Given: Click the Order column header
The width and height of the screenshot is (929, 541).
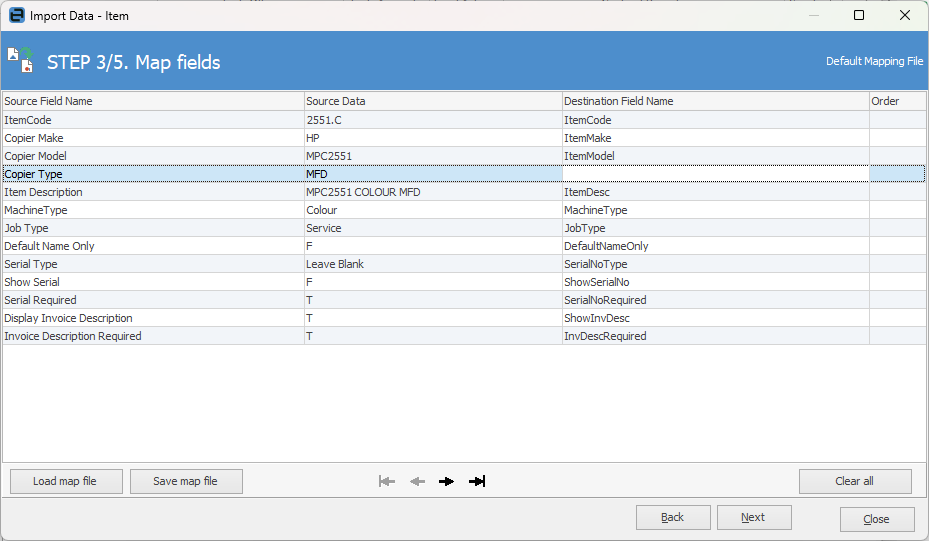Looking at the screenshot, I should pyautogui.click(x=897, y=101).
